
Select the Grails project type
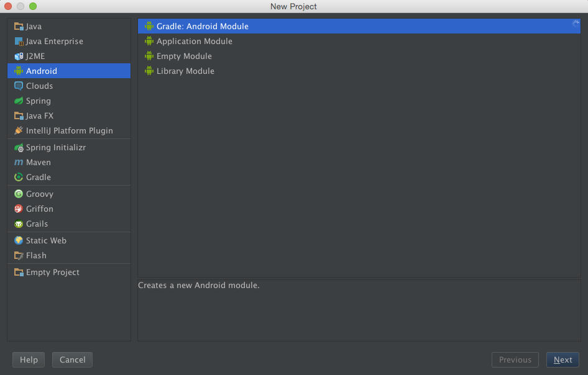point(69,224)
